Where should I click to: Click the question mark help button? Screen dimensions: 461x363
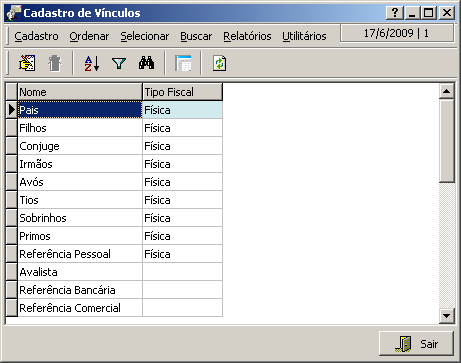tap(395, 13)
